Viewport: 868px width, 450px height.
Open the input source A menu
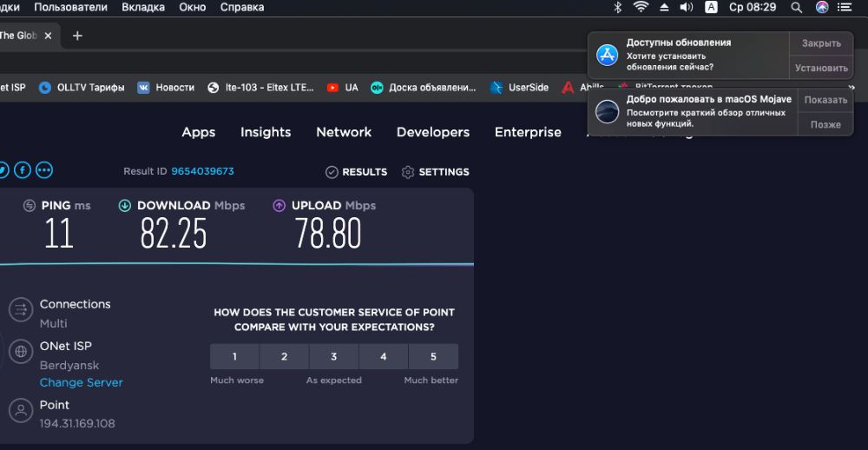[x=711, y=7]
